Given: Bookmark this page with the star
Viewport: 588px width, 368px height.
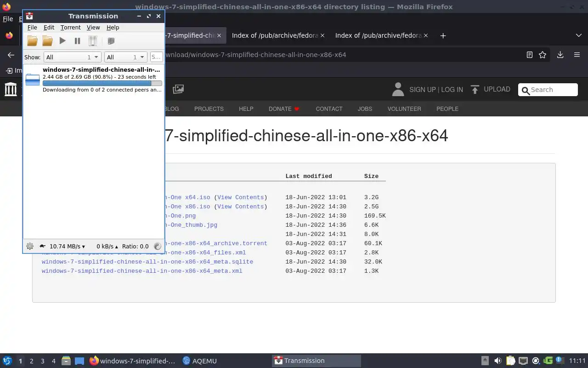Looking at the screenshot, I should [543, 55].
